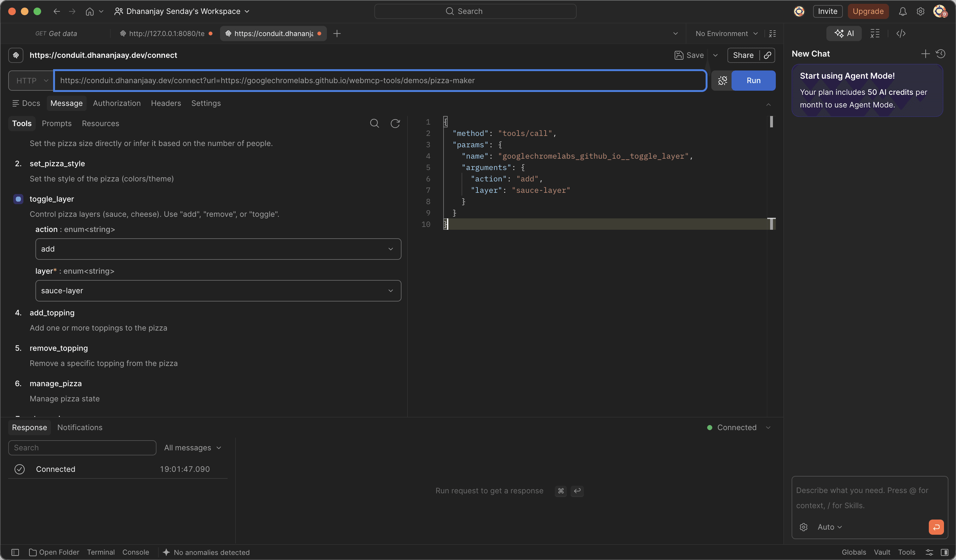Open the Authorization tab

(117, 103)
